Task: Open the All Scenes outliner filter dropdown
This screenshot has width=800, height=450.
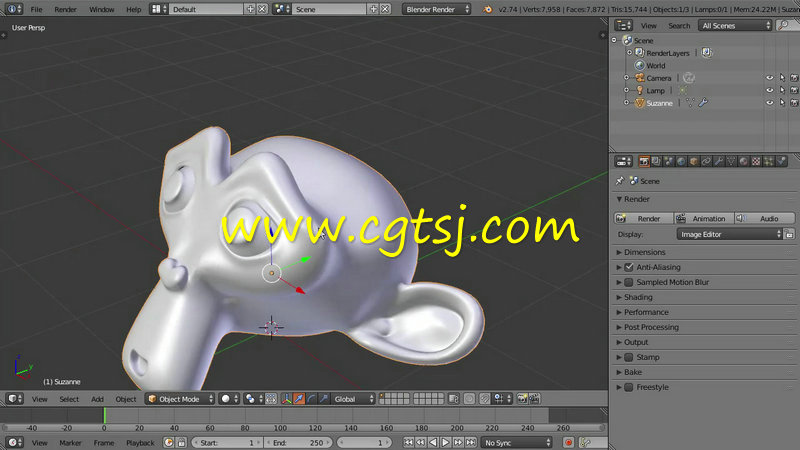Action: [735, 26]
